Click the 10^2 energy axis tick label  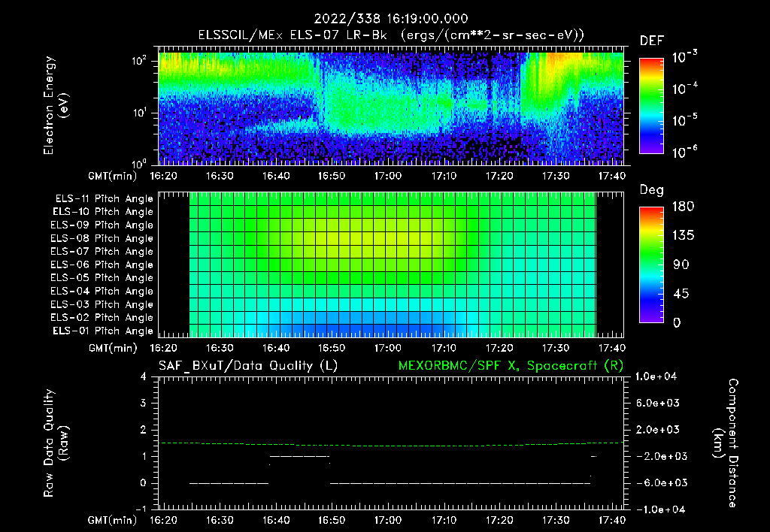click(x=139, y=61)
